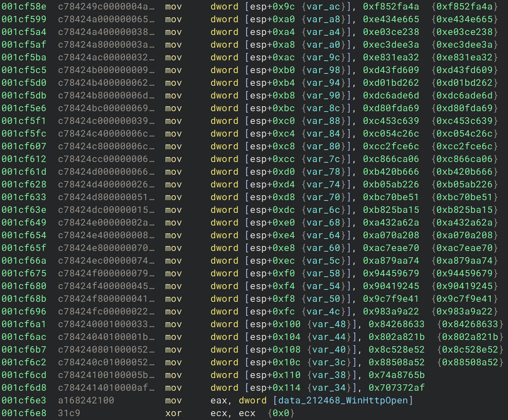This screenshot has height=420, width=508.
Task: Click address 001cf6b7
Action: pos(24,349)
